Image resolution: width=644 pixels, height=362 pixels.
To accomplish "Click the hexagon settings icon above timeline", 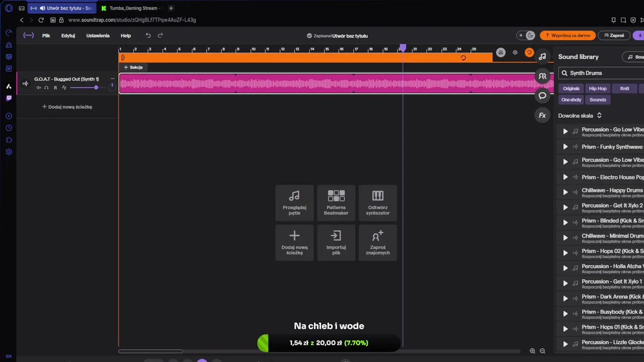I will (x=515, y=52).
